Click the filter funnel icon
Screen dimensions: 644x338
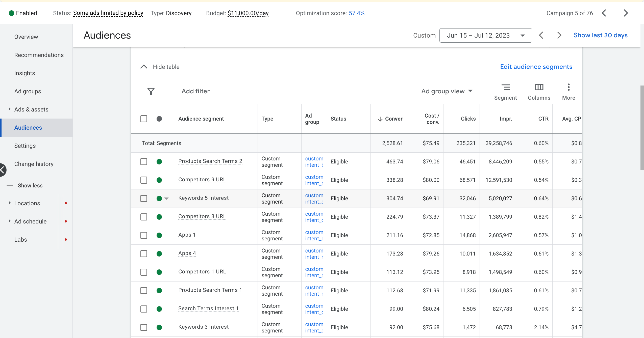pyautogui.click(x=151, y=91)
